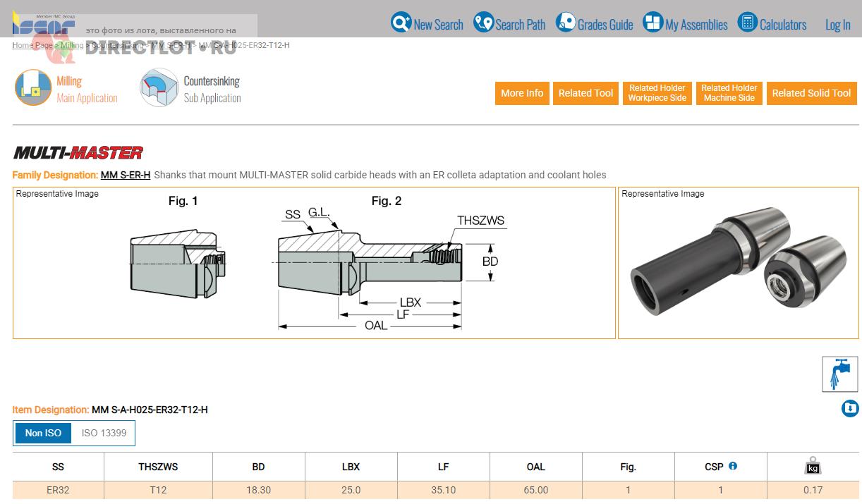Click the Milling main application icon
The image size is (862, 504).
coord(33,87)
